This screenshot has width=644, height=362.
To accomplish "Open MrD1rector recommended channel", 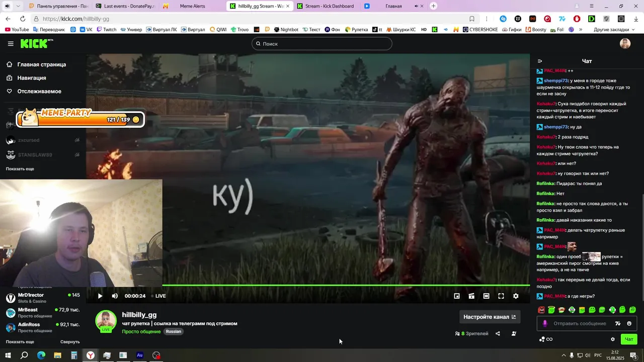I will click(43, 298).
